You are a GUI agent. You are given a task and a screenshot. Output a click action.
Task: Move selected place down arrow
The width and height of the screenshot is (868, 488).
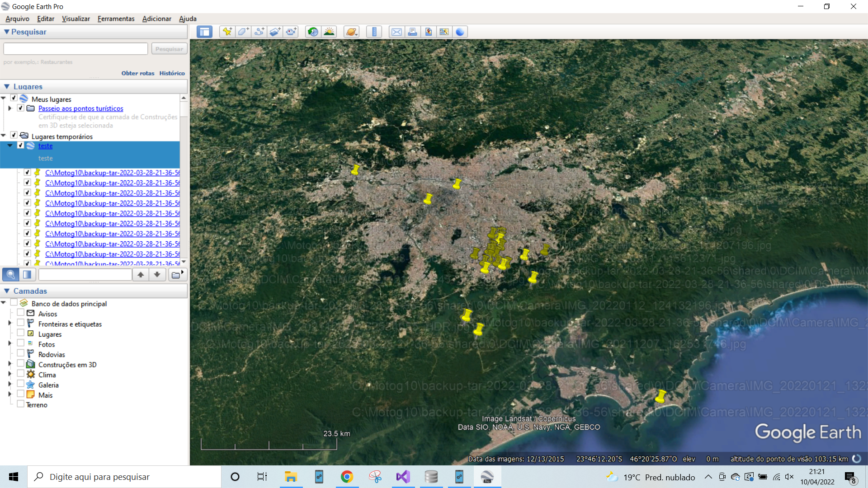coord(157,274)
